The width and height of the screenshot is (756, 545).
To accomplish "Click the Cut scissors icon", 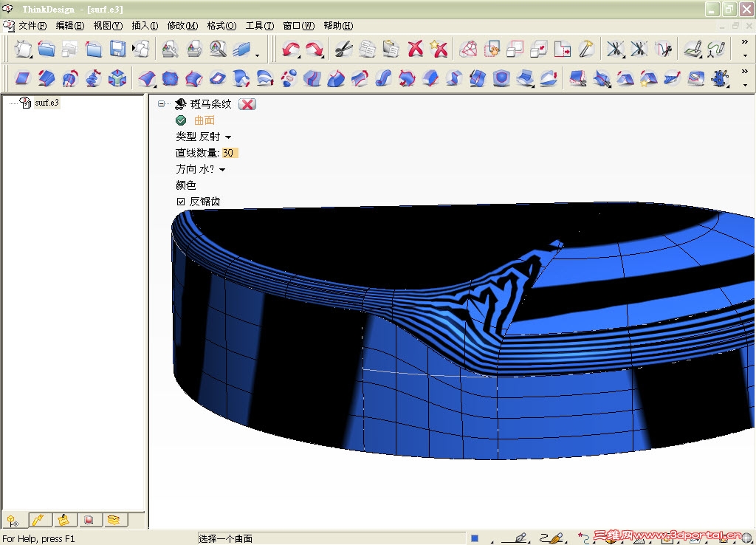I will coord(343,49).
